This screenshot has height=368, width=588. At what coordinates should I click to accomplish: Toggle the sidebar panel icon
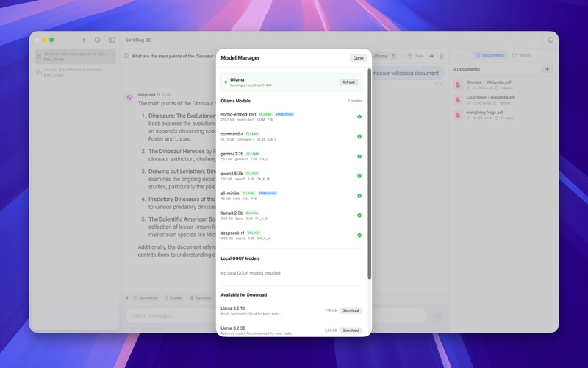coord(112,40)
